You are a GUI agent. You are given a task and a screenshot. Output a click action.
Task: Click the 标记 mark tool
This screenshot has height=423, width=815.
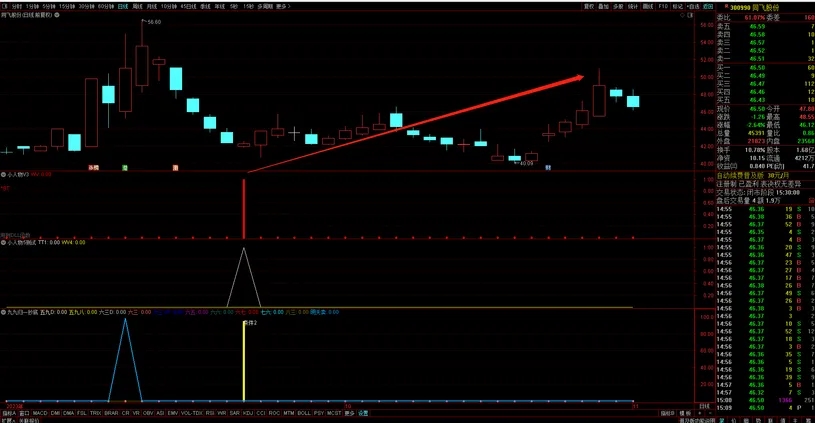click(x=678, y=5)
